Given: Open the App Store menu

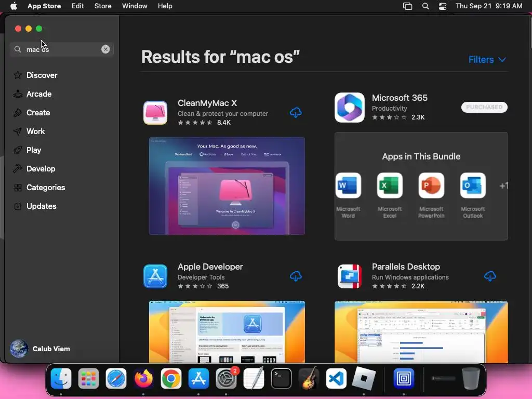Looking at the screenshot, I should pos(44,6).
